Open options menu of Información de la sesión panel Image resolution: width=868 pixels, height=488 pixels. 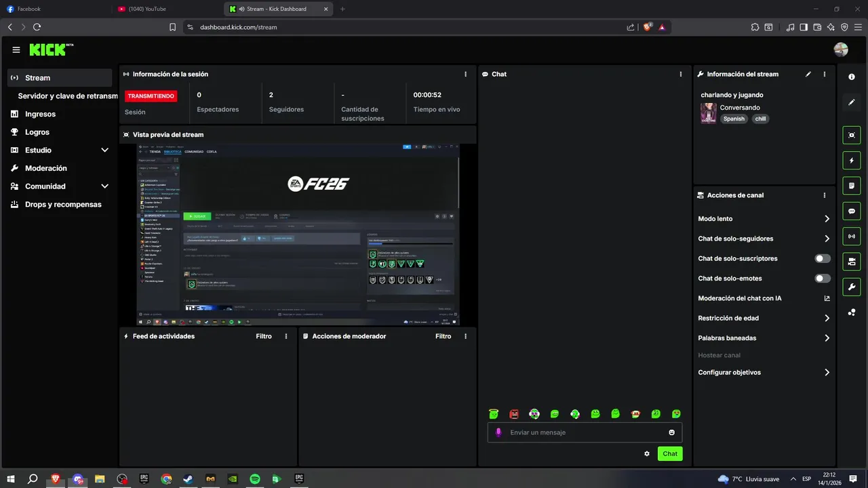pos(465,74)
